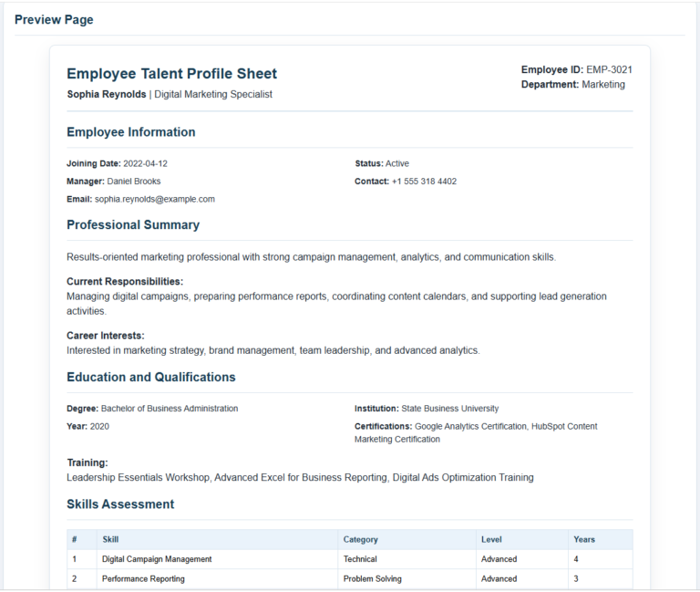Click the Professional Summary heading
The width and height of the screenshot is (700, 592).
[x=133, y=224]
